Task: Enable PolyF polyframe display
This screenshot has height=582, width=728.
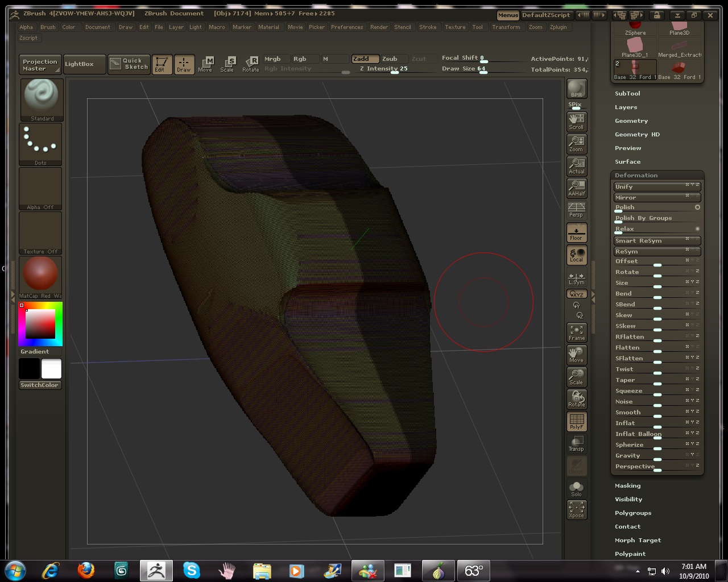Action: [576, 421]
